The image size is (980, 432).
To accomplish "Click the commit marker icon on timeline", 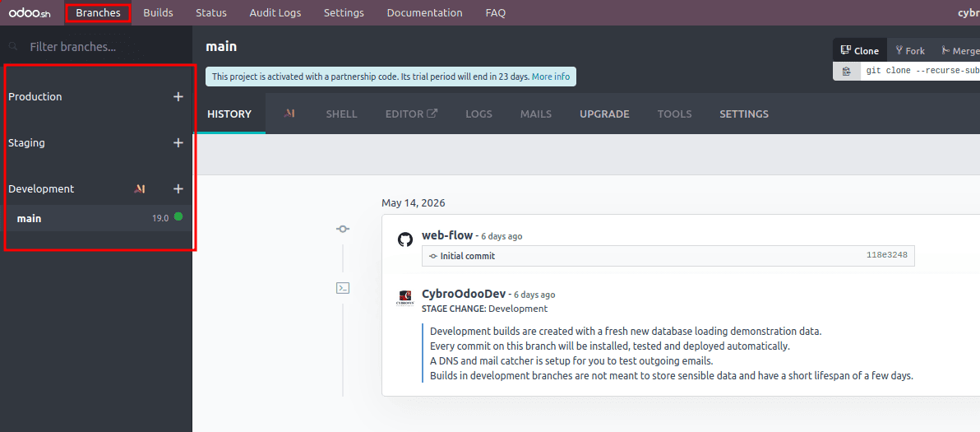I will [x=343, y=230].
